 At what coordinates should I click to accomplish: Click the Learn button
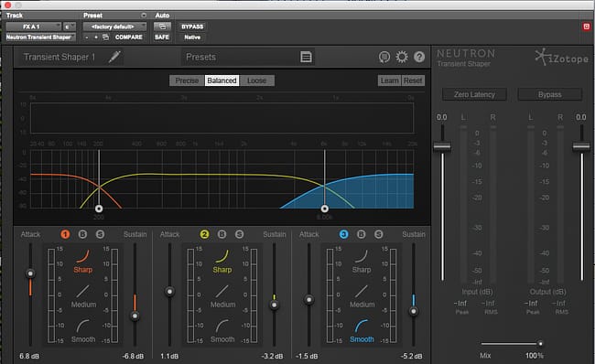[x=389, y=80]
